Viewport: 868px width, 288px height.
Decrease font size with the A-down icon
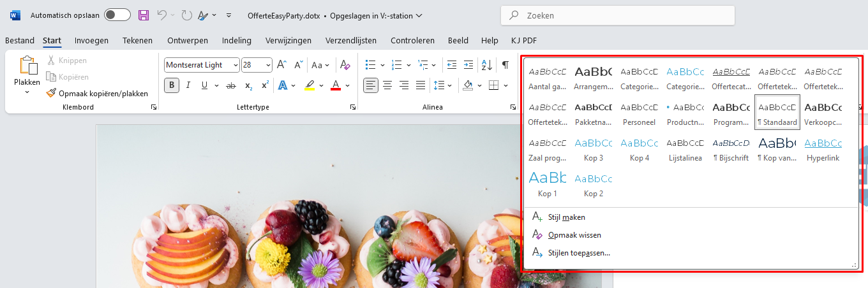coord(298,65)
